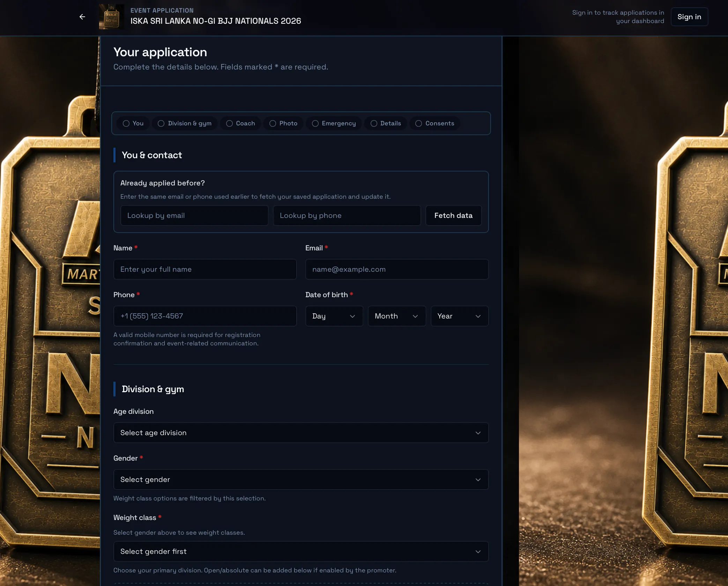728x586 pixels.
Task: Jump to the Division & gym step
Action: (x=185, y=123)
